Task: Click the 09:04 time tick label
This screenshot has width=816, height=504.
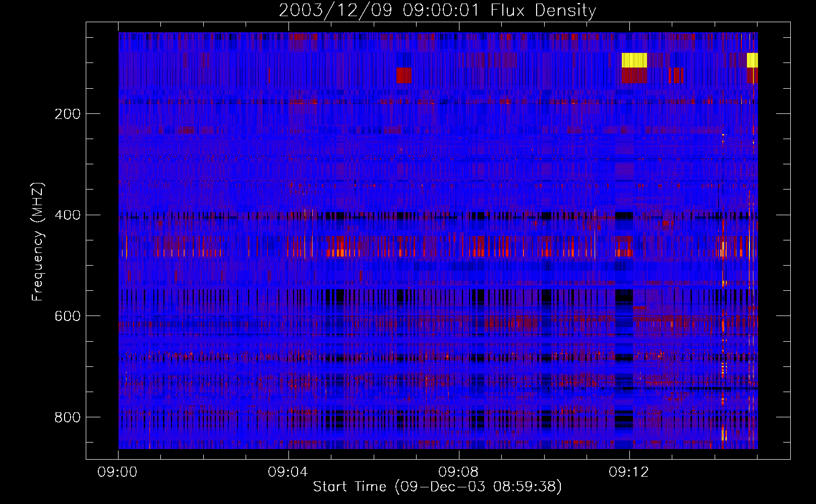Action: click(288, 472)
